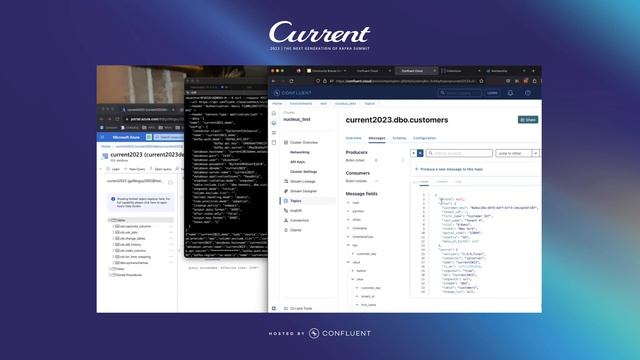Expand the timestamp message field
Screen dimensions: 640x360
pyautogui.click(x=349, y=228)
